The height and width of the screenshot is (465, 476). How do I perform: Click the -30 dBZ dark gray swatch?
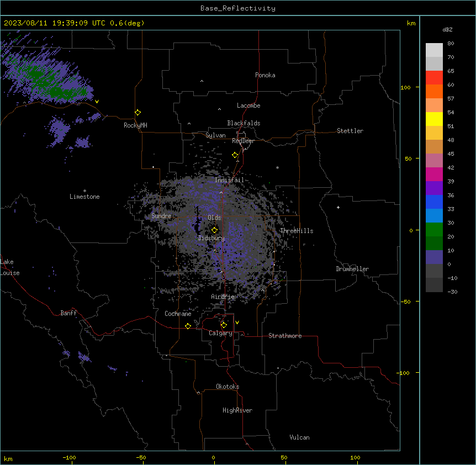(x=434, y=285)
